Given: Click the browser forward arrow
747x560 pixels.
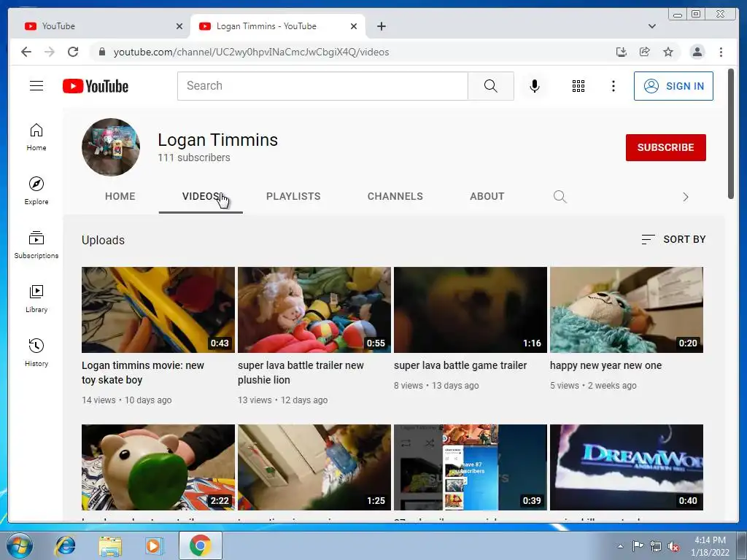Looking at the screenshot, I should point(50,52).
